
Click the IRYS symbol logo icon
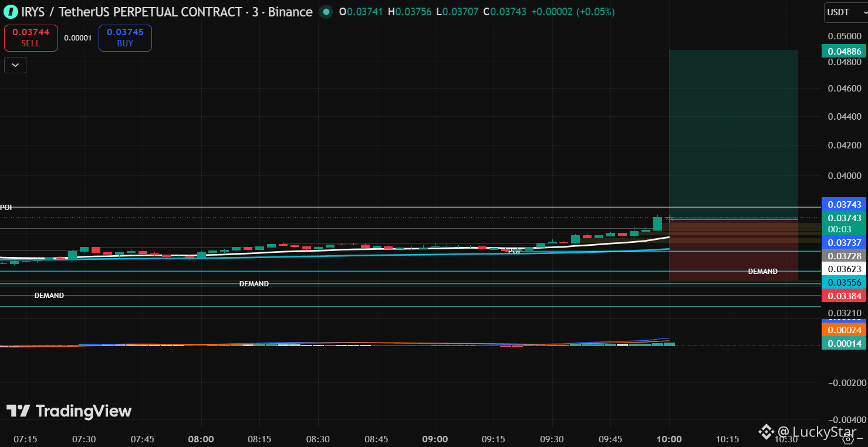10,12
